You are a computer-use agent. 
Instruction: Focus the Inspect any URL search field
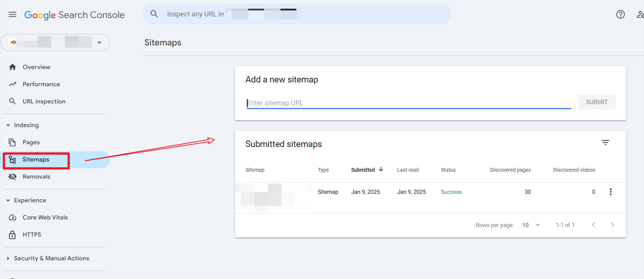coord(297,14)
